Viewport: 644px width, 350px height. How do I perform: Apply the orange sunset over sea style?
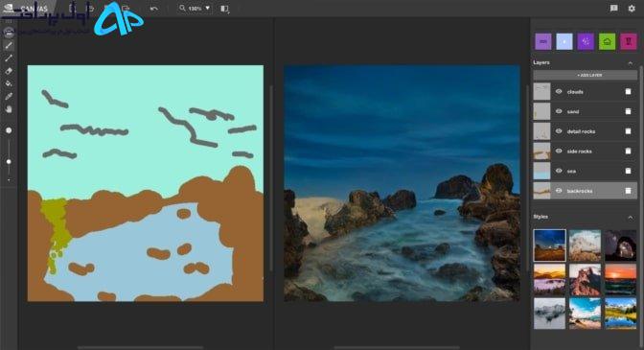click(x=621, y=280)
